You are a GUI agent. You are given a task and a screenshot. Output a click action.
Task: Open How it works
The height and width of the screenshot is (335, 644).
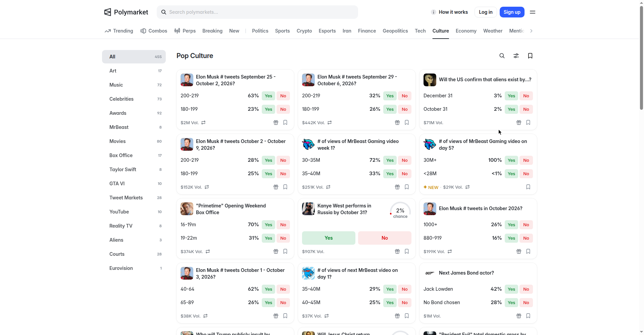450,12
